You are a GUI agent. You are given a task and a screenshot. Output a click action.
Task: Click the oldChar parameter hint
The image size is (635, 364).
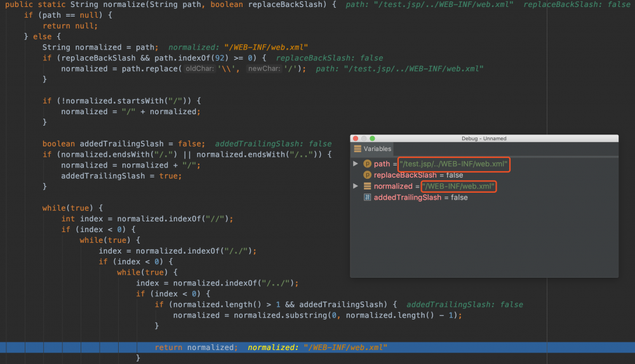199,68
